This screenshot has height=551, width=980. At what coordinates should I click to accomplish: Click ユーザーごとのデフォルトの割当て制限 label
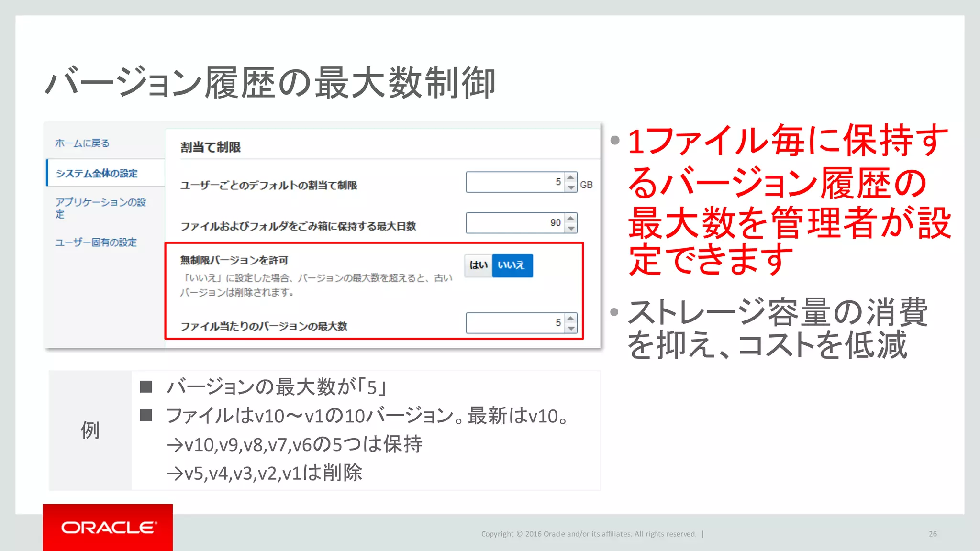coord(269,185)
